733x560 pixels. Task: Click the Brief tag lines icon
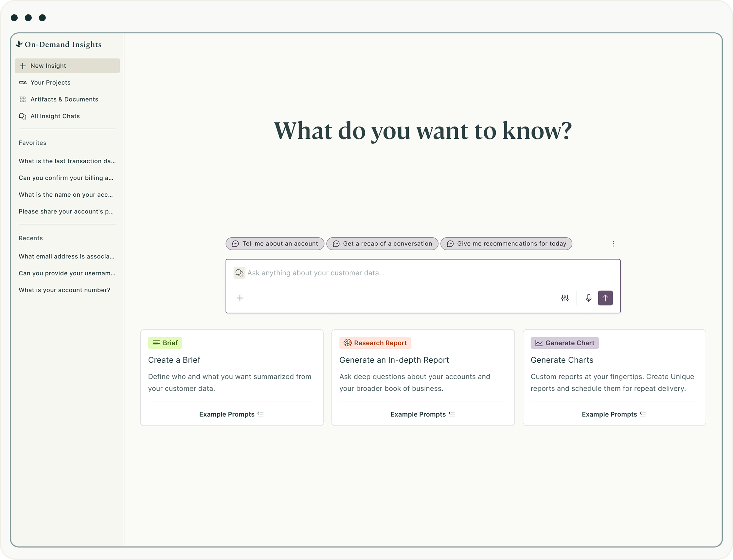tap(156, 343)
